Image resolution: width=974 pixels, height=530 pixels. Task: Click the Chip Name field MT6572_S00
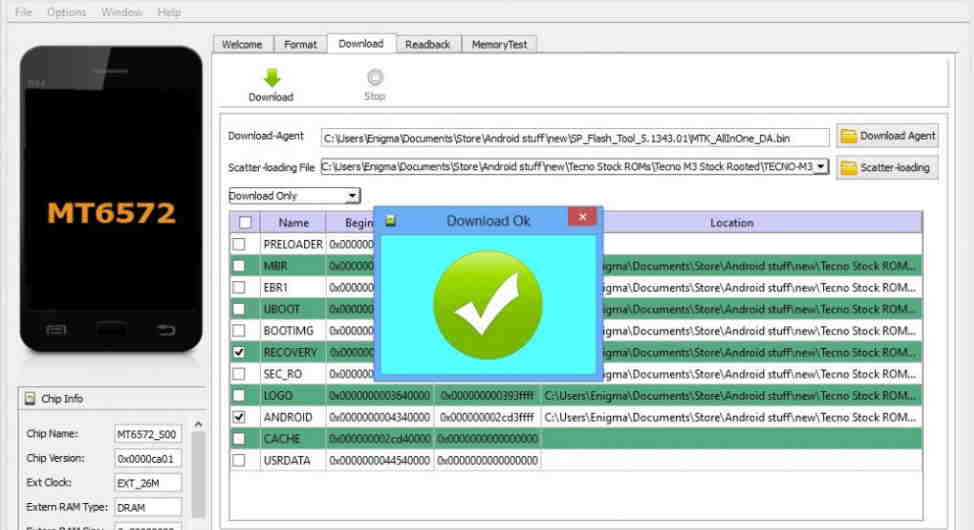coord(148,434)
